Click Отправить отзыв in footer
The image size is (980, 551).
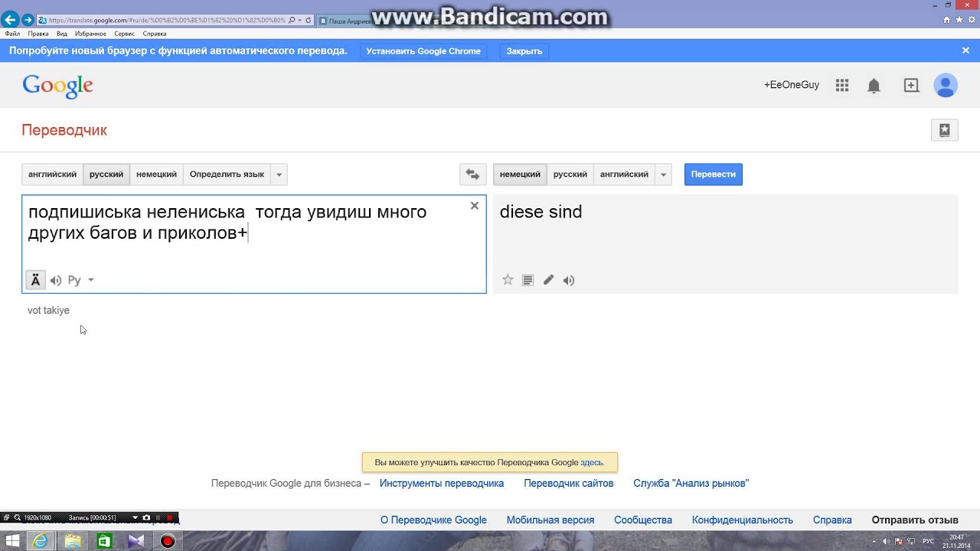coord(915,520)
